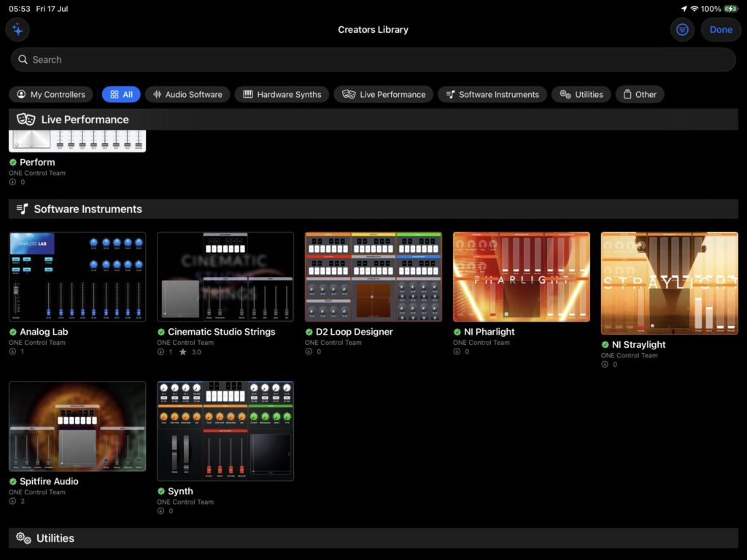
Task: Focus the Search field
Action: [373, 60]
